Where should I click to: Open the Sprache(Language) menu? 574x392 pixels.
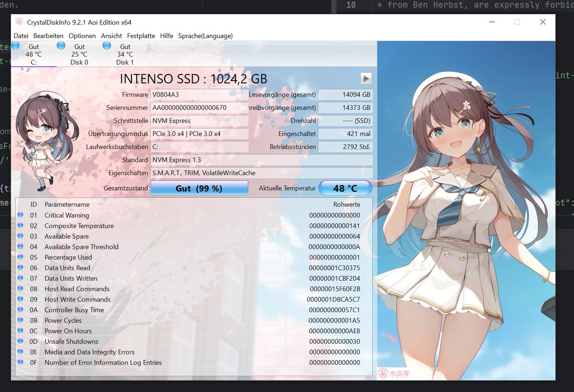(205, 36)
